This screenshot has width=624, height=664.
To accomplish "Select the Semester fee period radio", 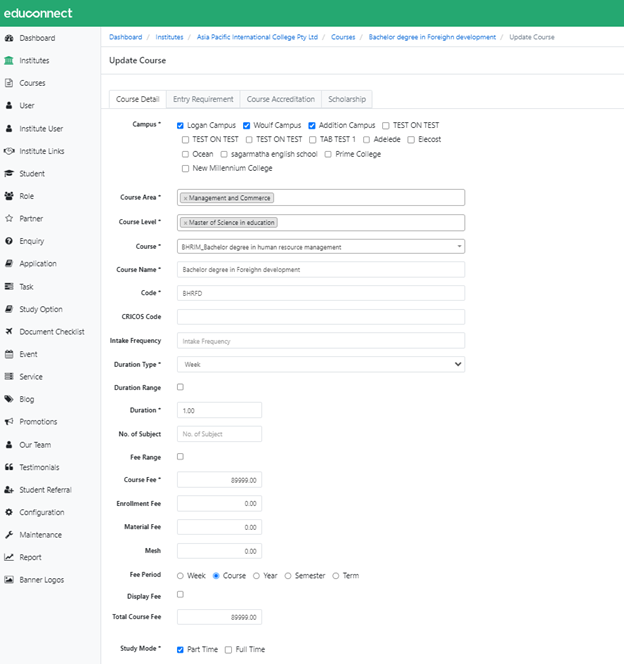I will pos(288,576).
